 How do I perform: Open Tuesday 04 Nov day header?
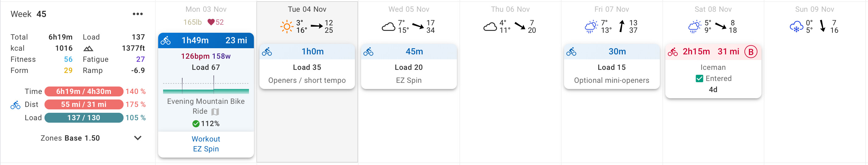307,9
